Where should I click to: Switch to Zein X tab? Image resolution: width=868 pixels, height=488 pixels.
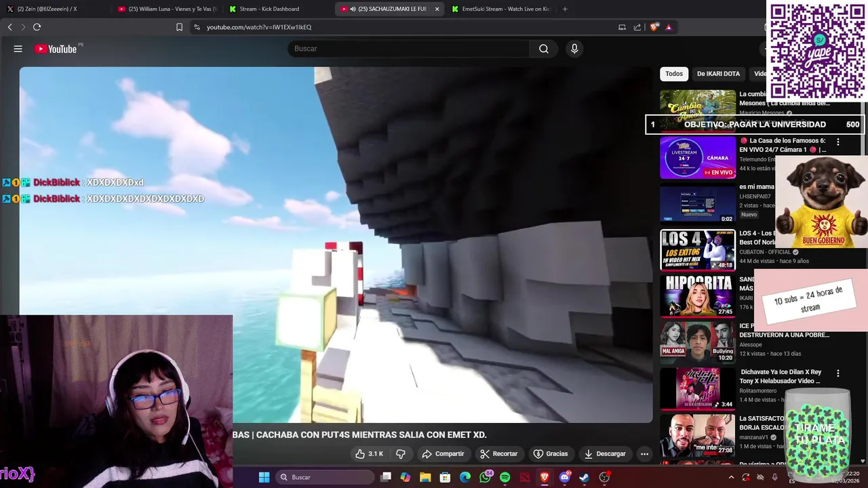click(x=47, y=9)
